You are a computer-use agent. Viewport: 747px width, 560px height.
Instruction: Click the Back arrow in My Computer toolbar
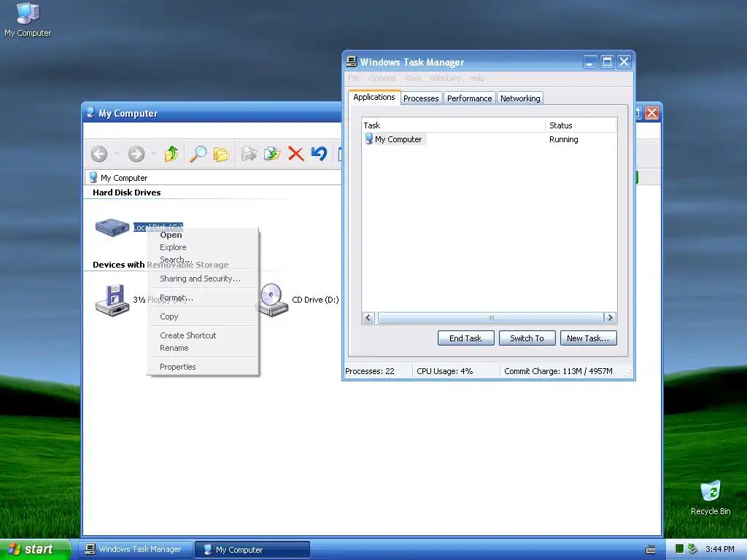[x=99, y=154]
